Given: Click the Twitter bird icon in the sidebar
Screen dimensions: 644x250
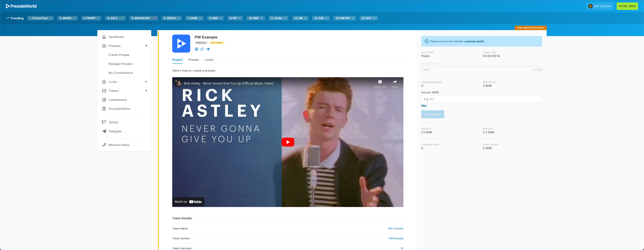Looking at the screenshot, I should [x=104, y=122].
